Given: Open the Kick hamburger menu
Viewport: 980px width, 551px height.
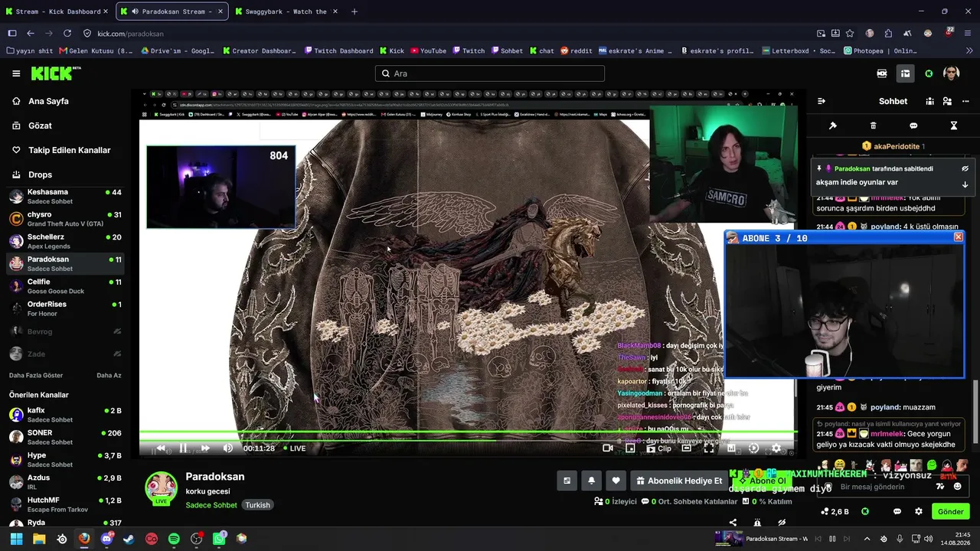Looking at the screenshot, I should click(x=16, y=73).
